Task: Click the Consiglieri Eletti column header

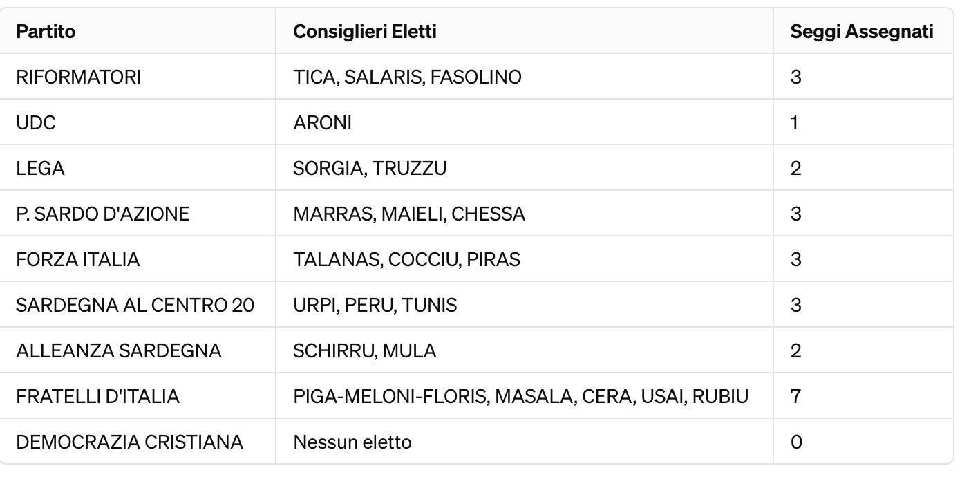Action: pos(364,32)
